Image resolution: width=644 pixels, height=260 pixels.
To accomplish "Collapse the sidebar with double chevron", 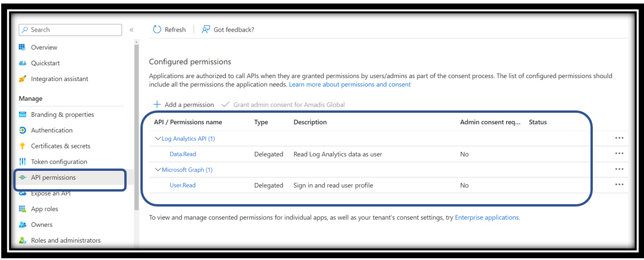I will (x=131, y=30).
